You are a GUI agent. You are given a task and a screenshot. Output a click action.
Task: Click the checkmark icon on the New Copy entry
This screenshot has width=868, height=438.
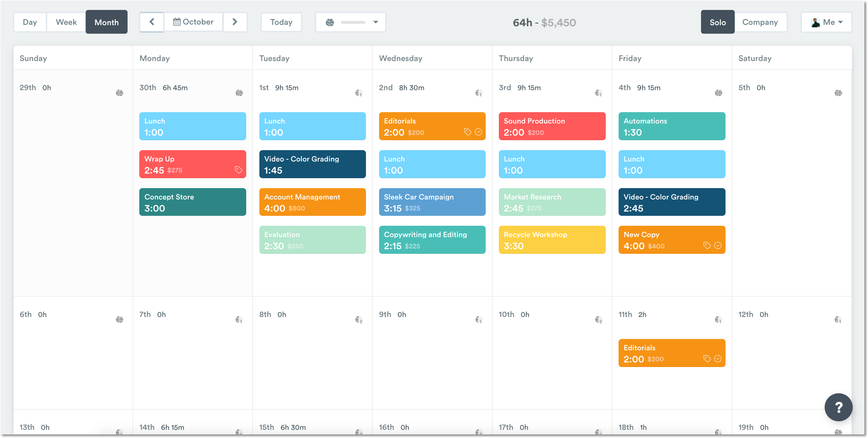pyautogui.click(x=718, y=245)
